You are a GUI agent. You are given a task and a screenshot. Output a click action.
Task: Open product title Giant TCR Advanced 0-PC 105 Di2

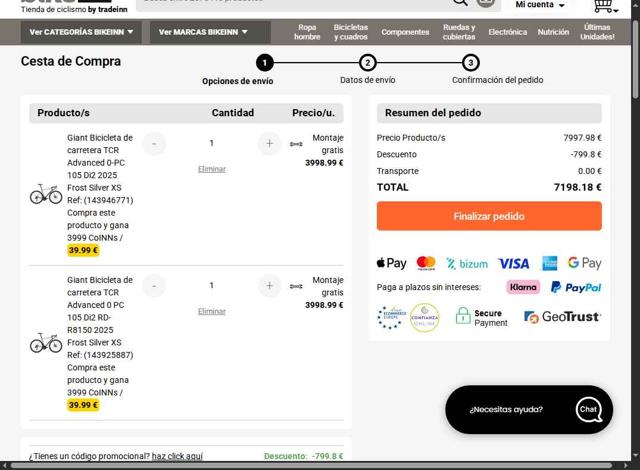pos(100,162)
